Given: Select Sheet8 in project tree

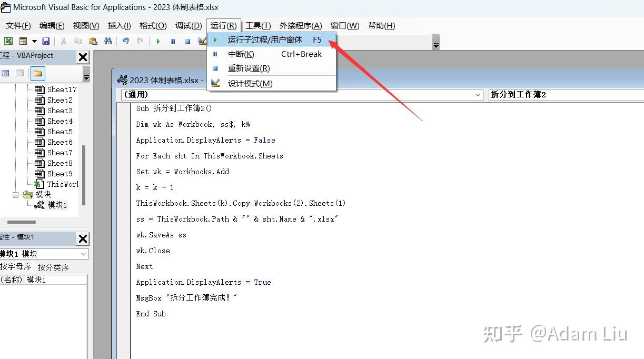Looking at the screenshot, I should click(x=54, y=163).
